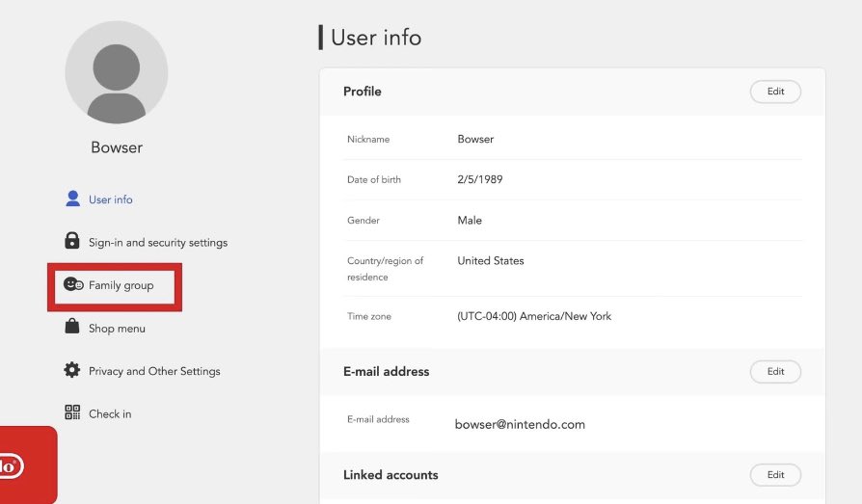Open Privacy and Other Settings
The width and height of the screenshot is (862, 504).
[154, 371]
